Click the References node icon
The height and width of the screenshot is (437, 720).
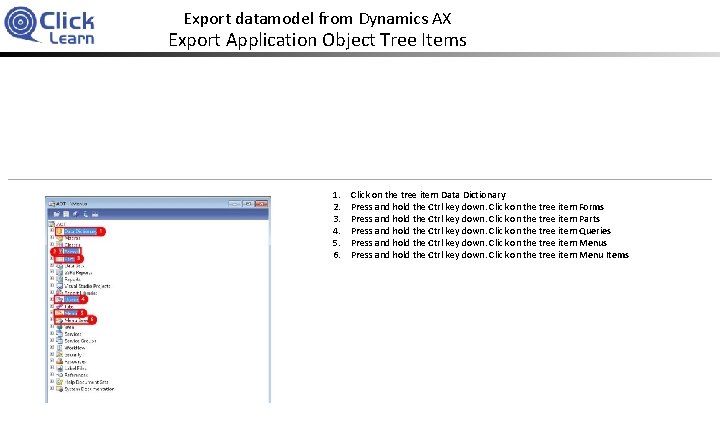[59, 375]
